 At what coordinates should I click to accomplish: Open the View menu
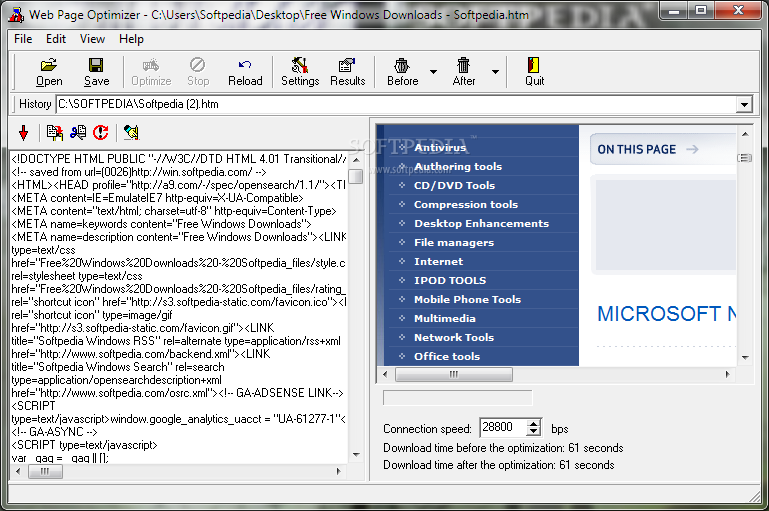pyautogui.click(x=92, y=39)
